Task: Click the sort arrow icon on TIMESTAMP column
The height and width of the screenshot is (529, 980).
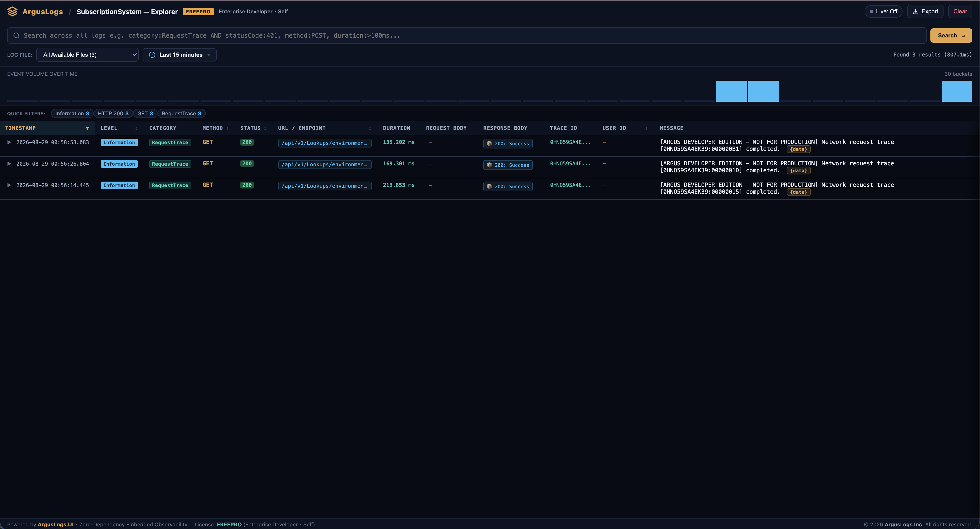Action: coord(87,128)
